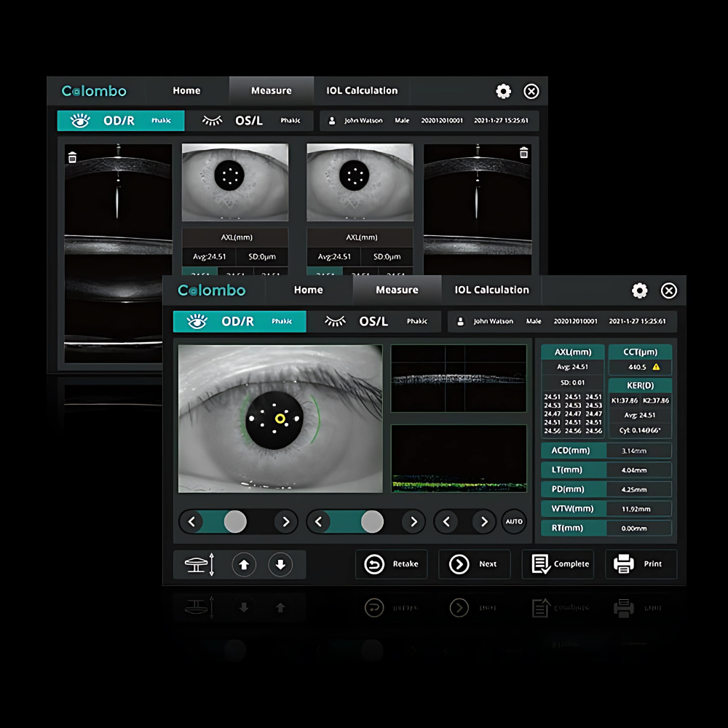The image size is (728, 728).
Task: Click left arrow of second slider
Action: [319, 521]
